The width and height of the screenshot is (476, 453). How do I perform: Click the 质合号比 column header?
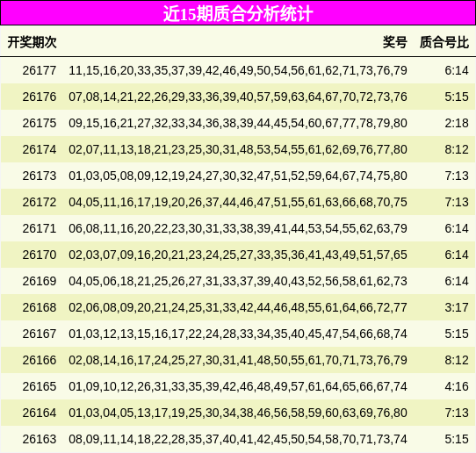click(444, 42)
